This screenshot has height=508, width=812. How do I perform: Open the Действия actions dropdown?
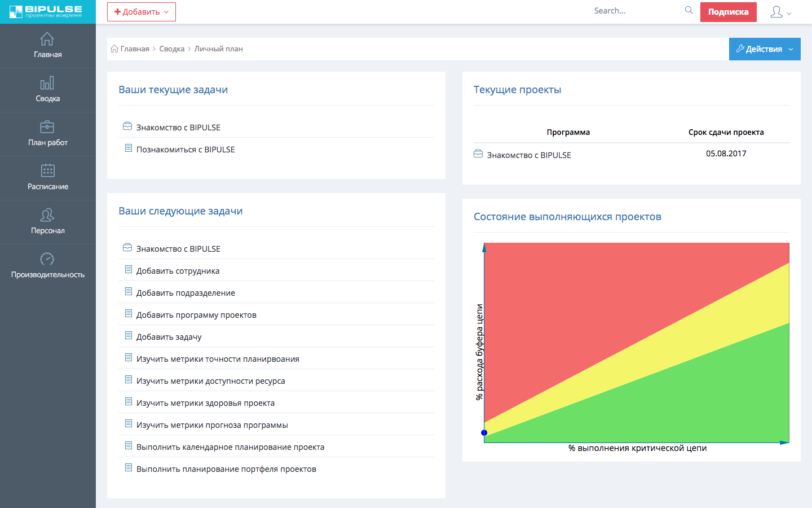(x=764, y=49)
